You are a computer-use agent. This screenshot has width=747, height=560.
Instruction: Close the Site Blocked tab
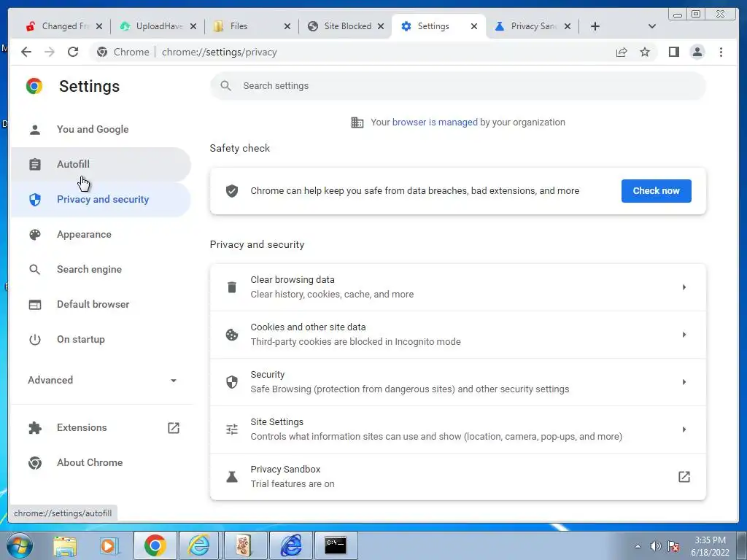[x=381, y=26]
